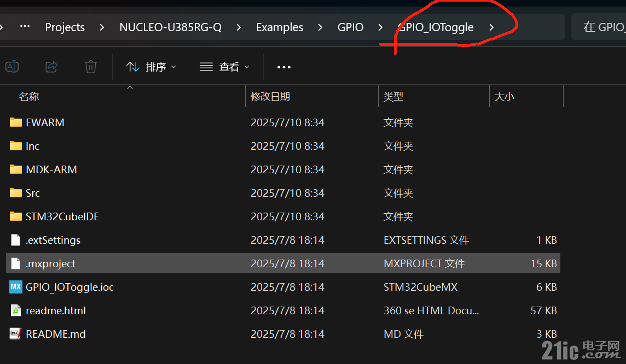
Task: Click the .extSettings file icon
Action: coord(15,239)
